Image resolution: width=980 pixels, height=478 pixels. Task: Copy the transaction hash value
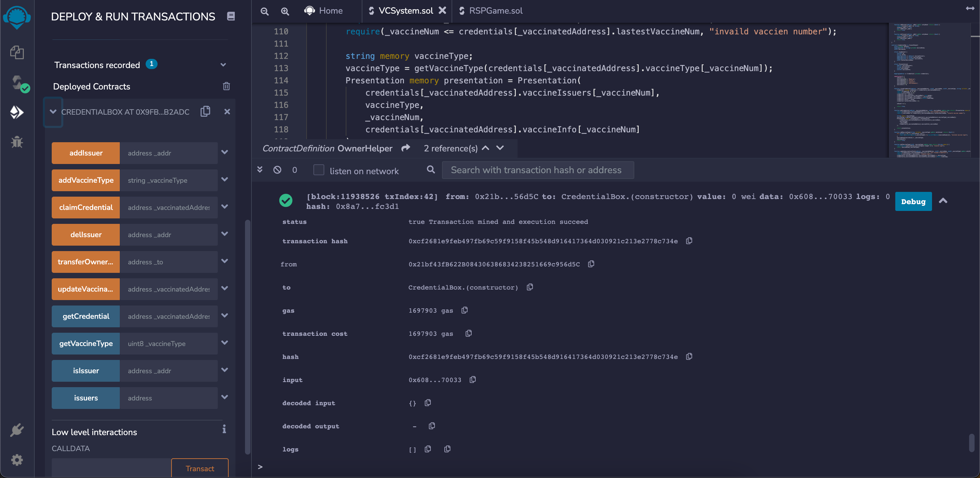[x=689, y=241]
